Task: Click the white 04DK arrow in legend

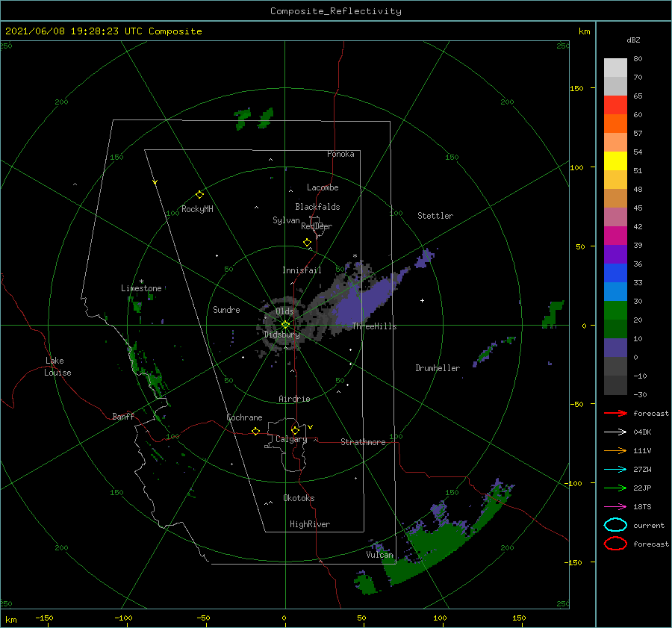Action: (x=615, y=432)
